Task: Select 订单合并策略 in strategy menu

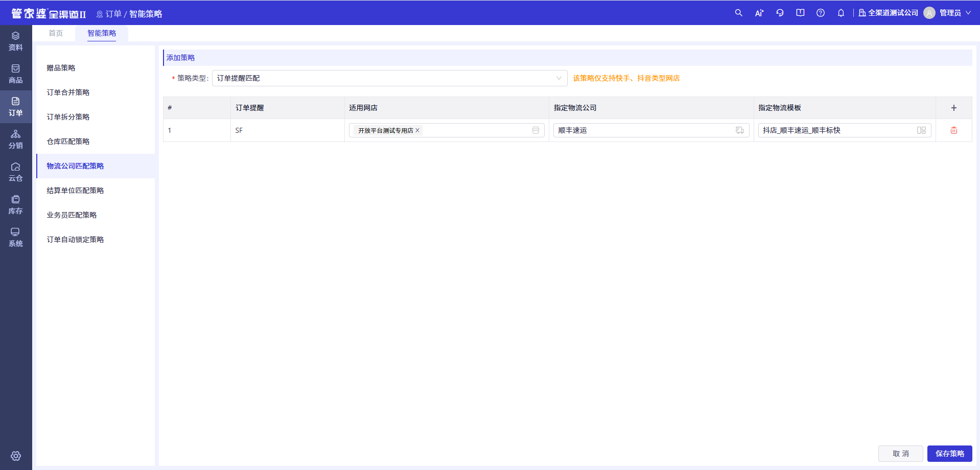Action: [96, 92]
